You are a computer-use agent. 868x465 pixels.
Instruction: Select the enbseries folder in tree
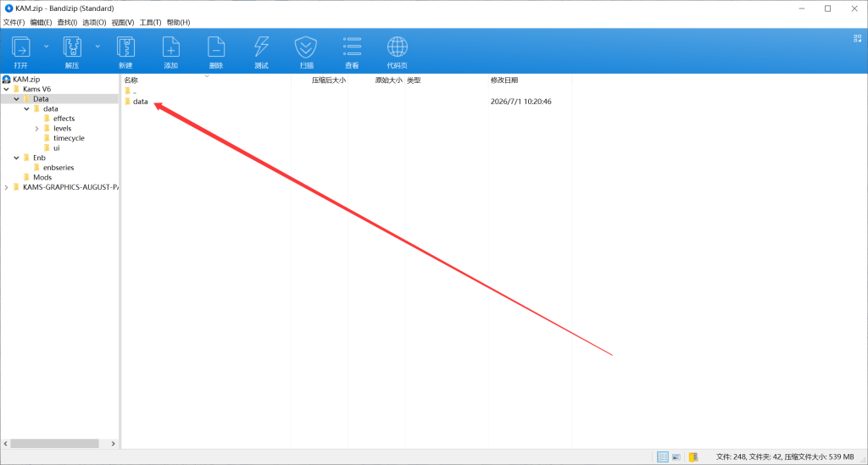[58, 168]
